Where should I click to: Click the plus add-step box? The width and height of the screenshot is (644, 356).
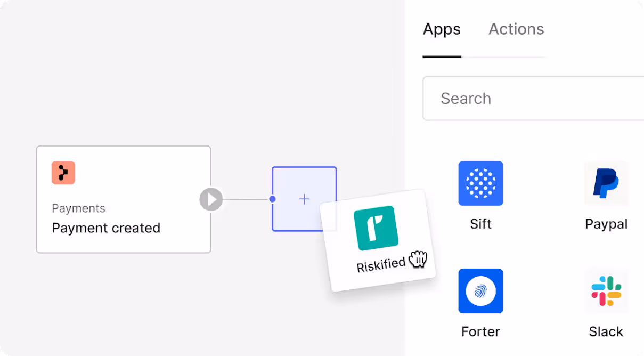[304, 199]
